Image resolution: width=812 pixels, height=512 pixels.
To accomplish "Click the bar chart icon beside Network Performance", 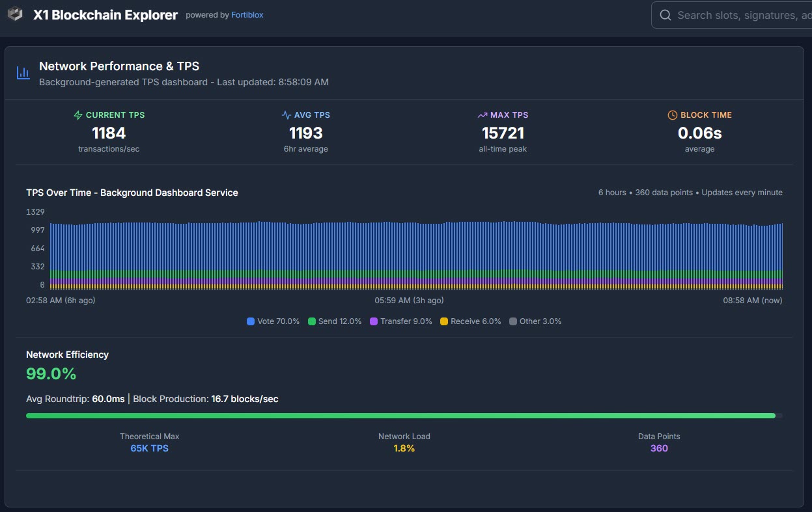I will click(23, 73).
